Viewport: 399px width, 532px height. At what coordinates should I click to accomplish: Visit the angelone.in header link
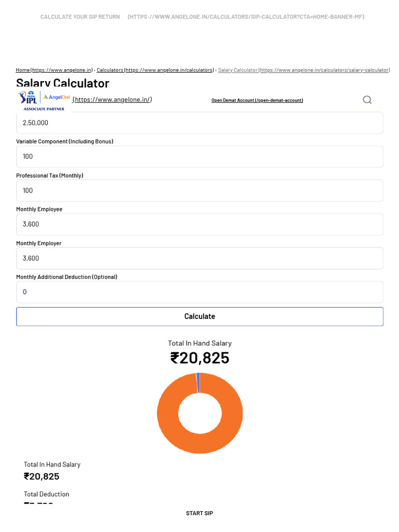point(112,100)
